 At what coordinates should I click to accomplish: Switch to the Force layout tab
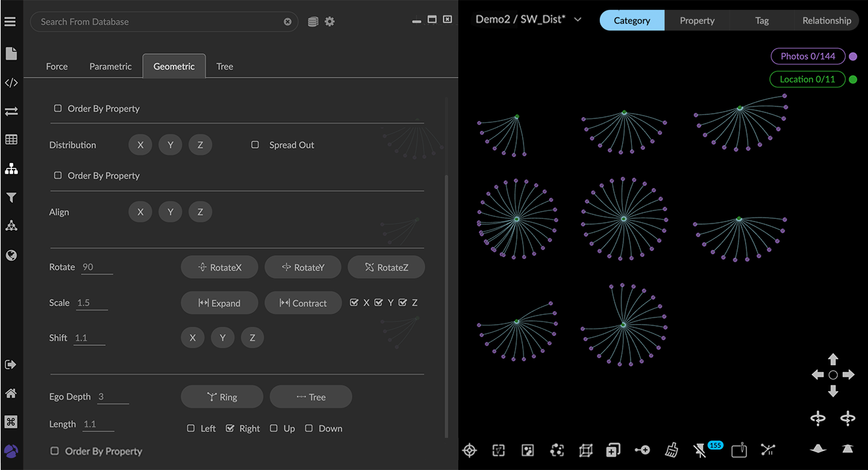(x=57, y=66)
